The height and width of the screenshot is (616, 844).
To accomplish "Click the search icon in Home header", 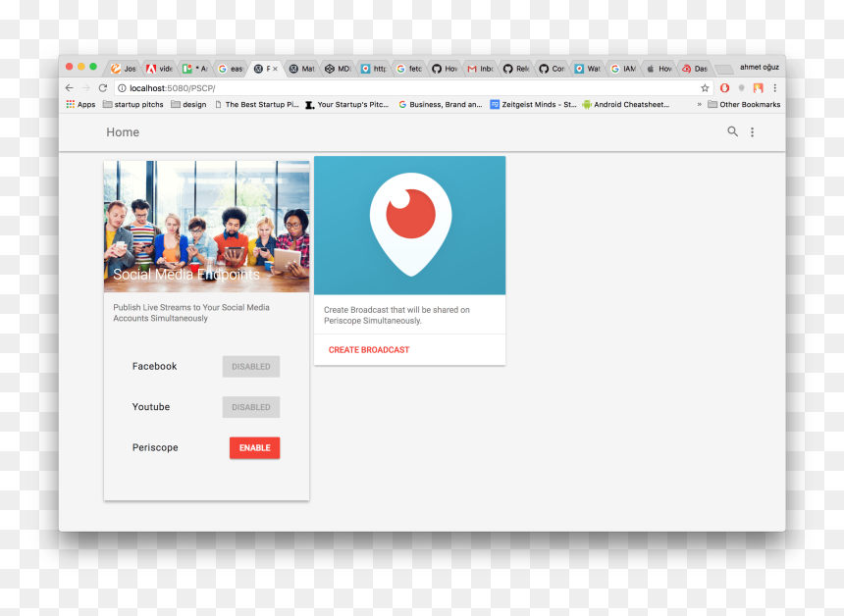I will point(732,131).
